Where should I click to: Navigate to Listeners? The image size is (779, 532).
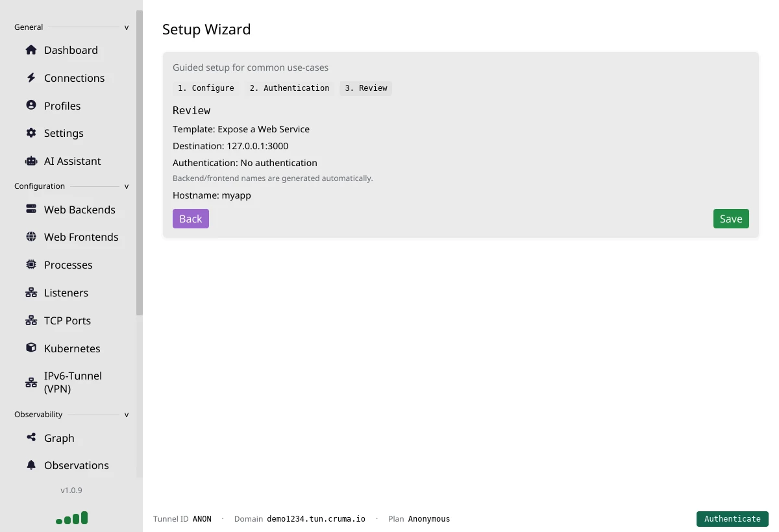66,293
